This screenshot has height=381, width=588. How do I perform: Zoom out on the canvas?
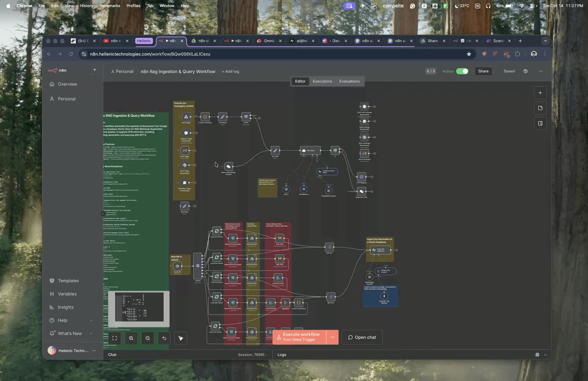148,338
